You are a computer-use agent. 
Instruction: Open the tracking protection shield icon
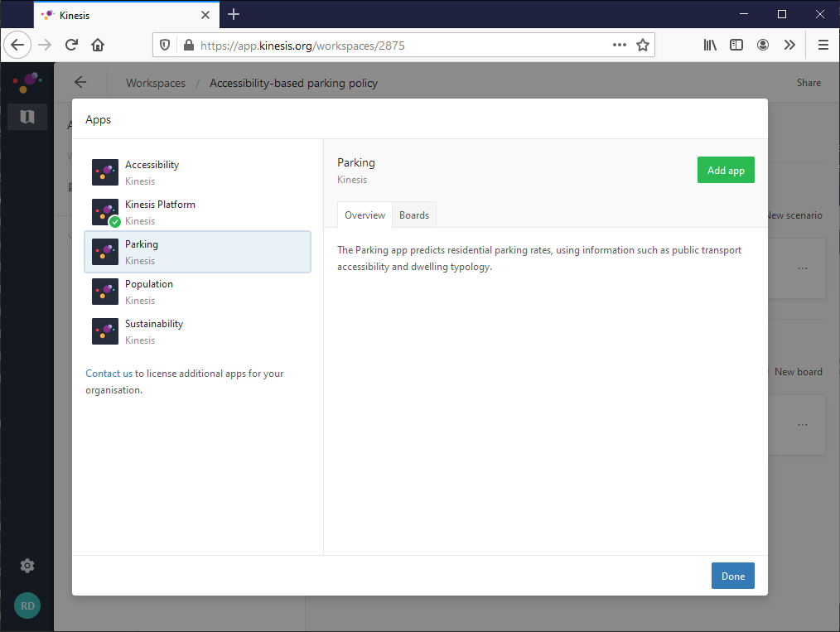(165, 46)
